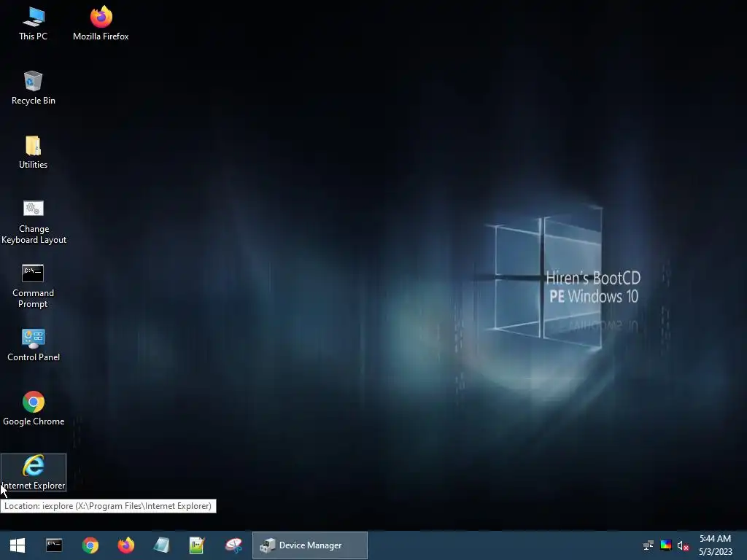The height and width of the screenshot is (560, 747).
Task: Click the scissors snipping taskbar icon
Action: [233, 545]
